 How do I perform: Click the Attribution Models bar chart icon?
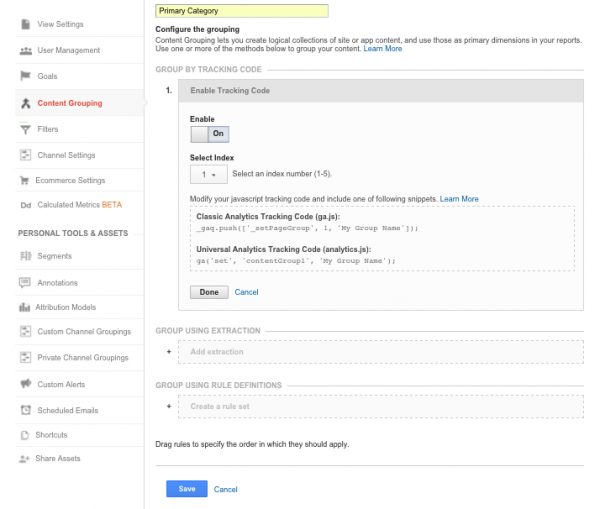point(24,307)
